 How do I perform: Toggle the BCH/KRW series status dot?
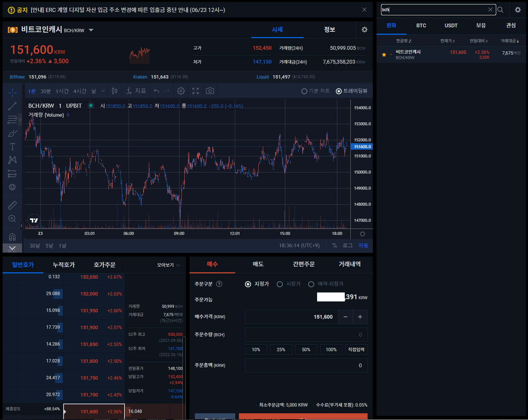coord(91,105)
